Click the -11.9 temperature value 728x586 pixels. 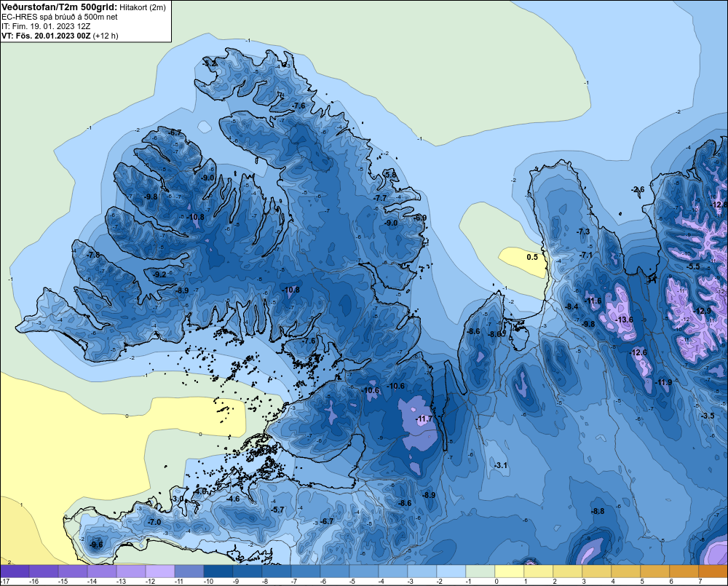663,382
